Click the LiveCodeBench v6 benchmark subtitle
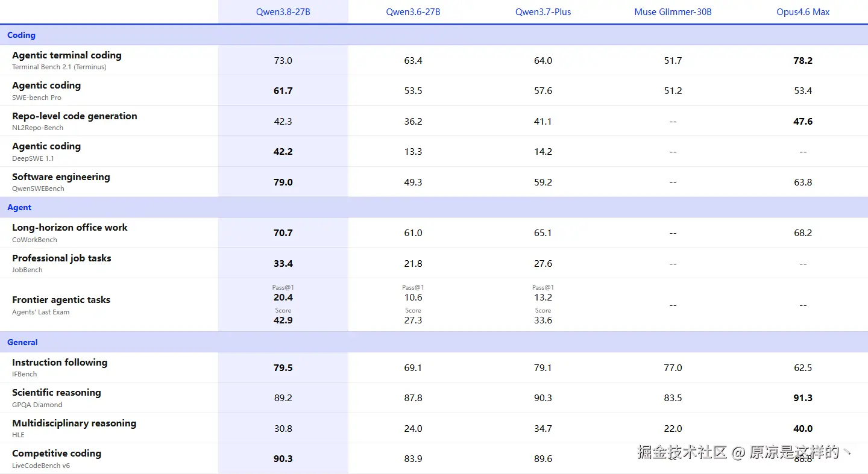 [41, 466]
